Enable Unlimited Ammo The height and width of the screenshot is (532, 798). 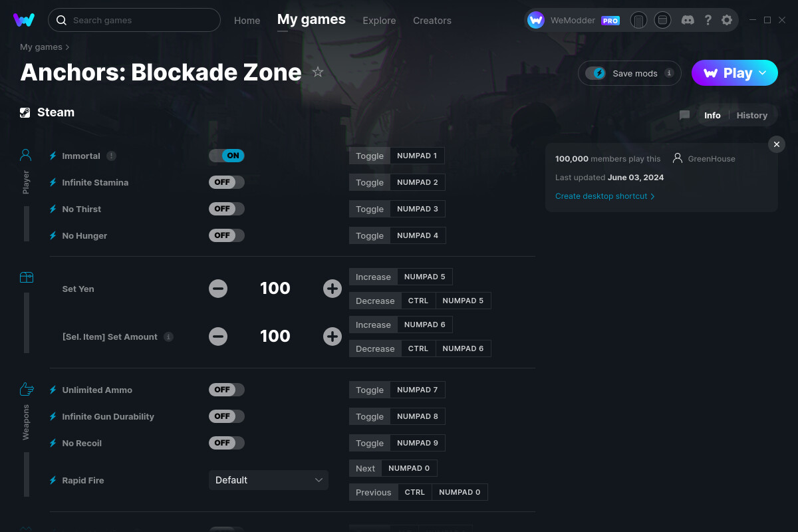click(x=226, y=389)
